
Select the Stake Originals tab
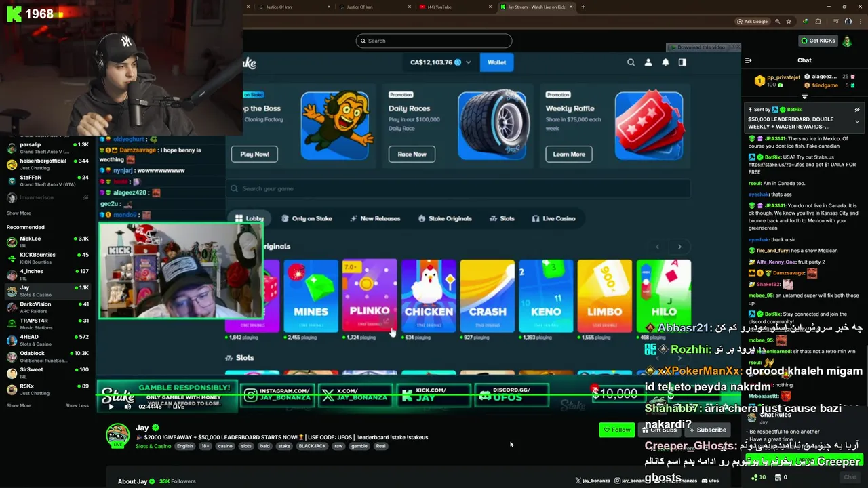445,218
